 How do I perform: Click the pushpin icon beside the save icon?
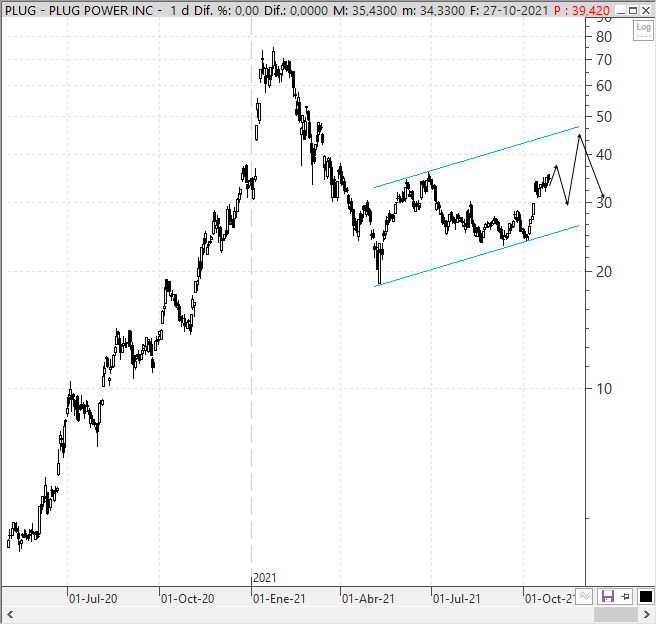(x=626, y=596)
